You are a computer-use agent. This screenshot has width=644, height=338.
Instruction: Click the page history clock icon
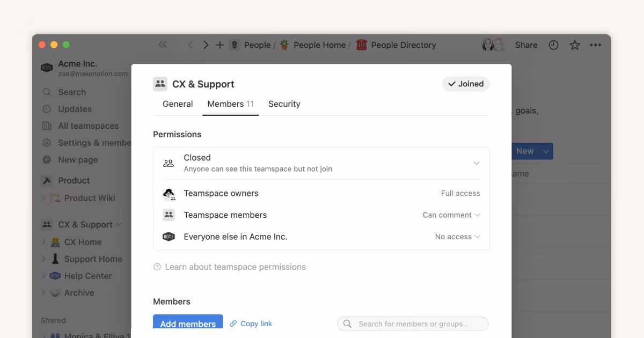553,45
